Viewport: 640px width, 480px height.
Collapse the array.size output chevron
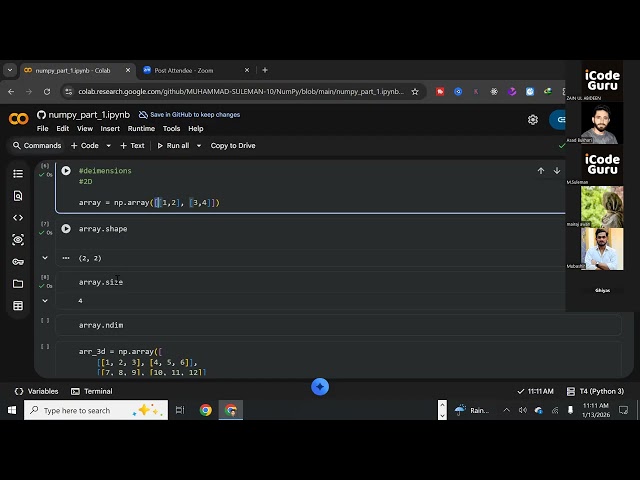click(45, 301)
